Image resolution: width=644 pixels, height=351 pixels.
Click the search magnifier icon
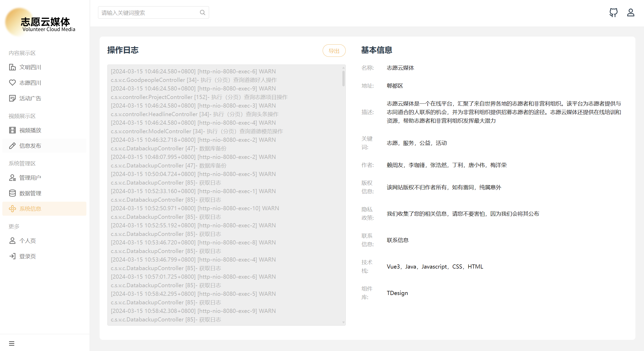click(x=203, y=12)
